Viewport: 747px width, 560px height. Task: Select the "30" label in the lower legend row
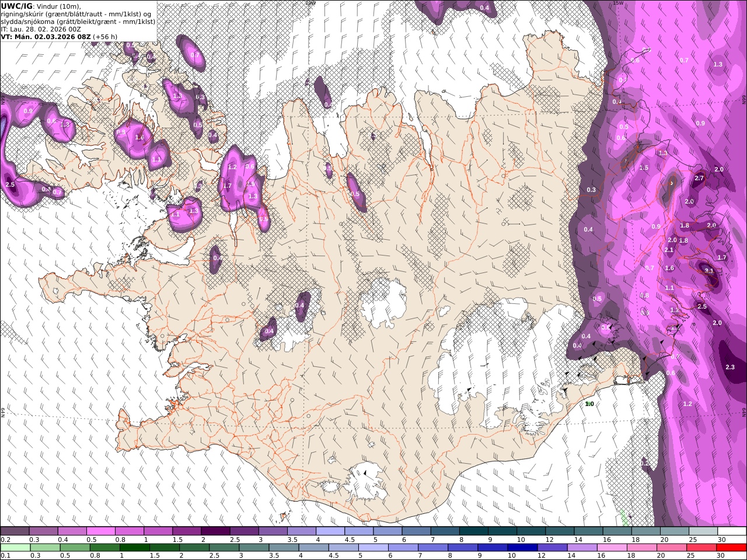(721, 556)
